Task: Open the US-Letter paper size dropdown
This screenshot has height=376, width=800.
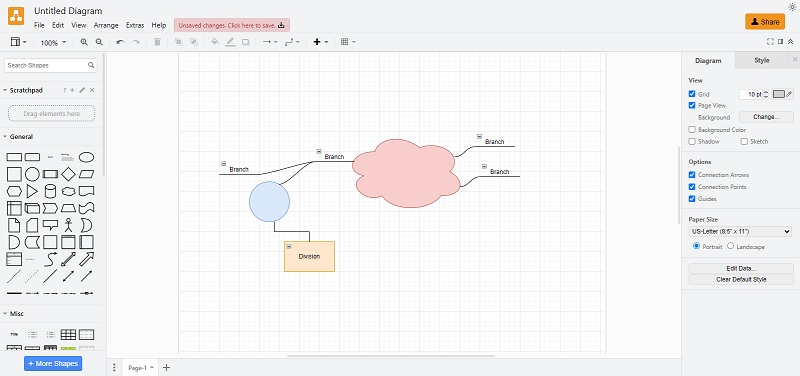Action: 740,232
